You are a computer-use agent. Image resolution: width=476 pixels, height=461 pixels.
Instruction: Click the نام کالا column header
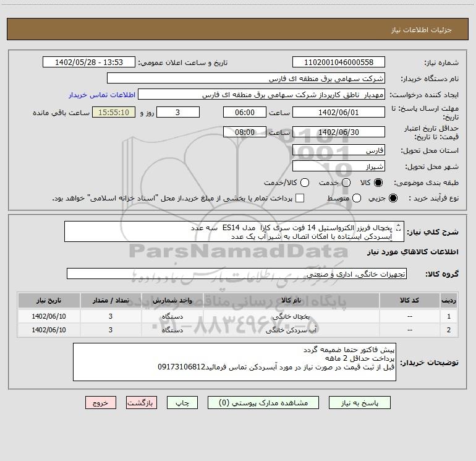tap(291, 300)
